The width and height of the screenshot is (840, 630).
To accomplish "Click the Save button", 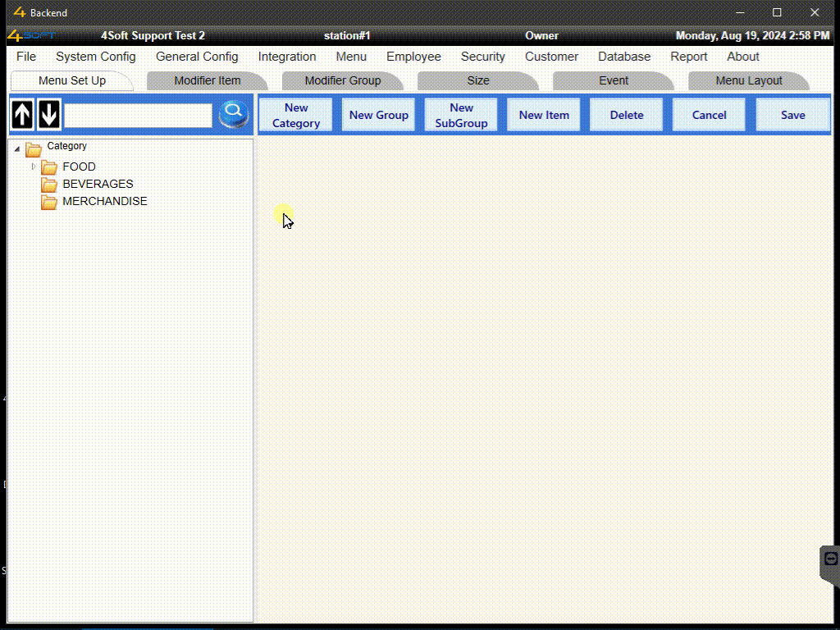I will (x=793, y=115).
